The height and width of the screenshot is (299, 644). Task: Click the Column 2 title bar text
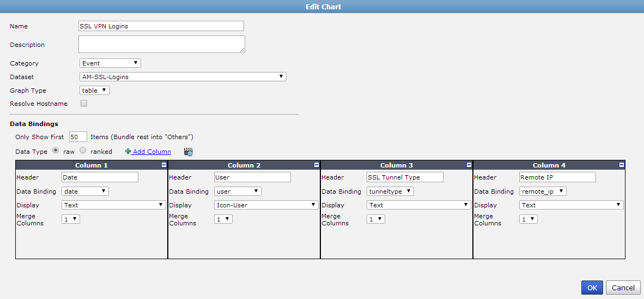click(x=244, y=165)
